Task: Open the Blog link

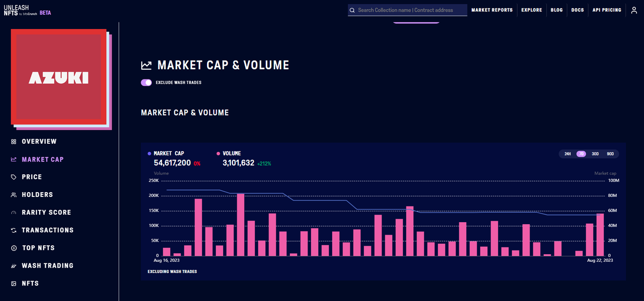Action: (557, 10)
